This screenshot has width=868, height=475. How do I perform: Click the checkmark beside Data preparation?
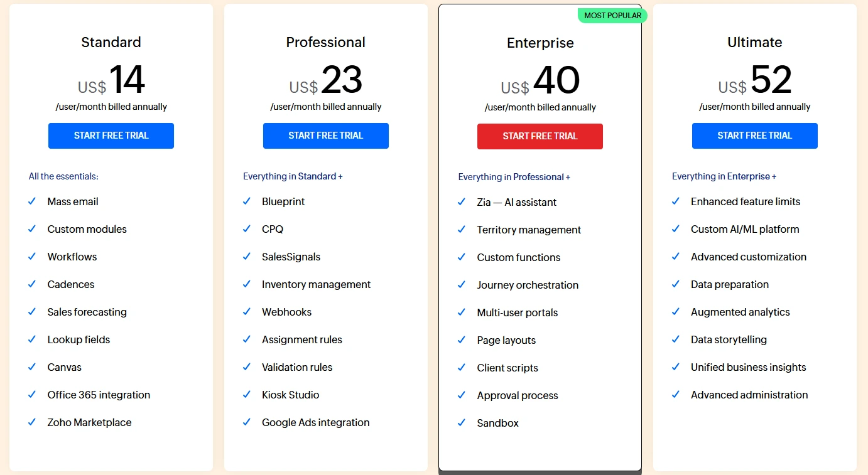[x=676, y=284]
